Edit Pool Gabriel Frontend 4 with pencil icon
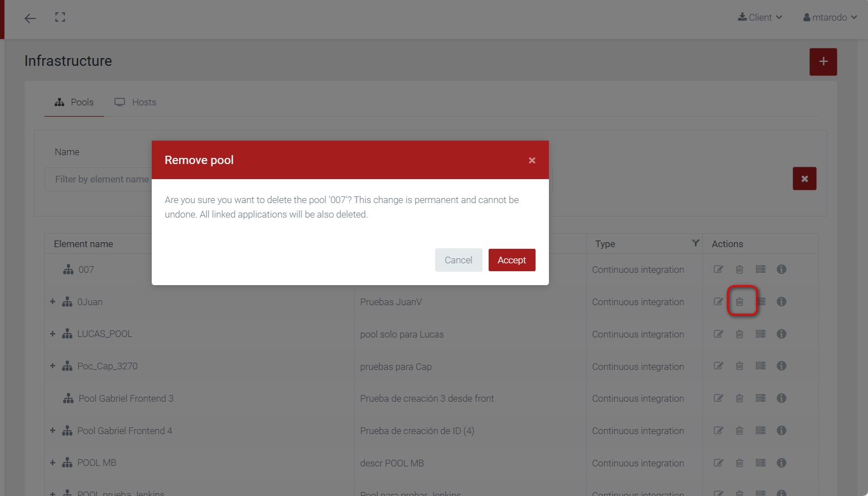 pos(718,431)
